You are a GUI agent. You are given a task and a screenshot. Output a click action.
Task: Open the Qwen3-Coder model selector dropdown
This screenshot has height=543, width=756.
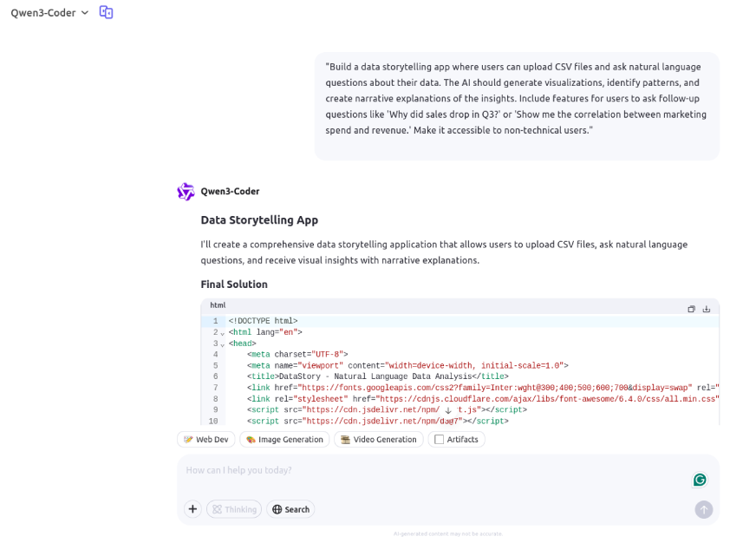49,13
